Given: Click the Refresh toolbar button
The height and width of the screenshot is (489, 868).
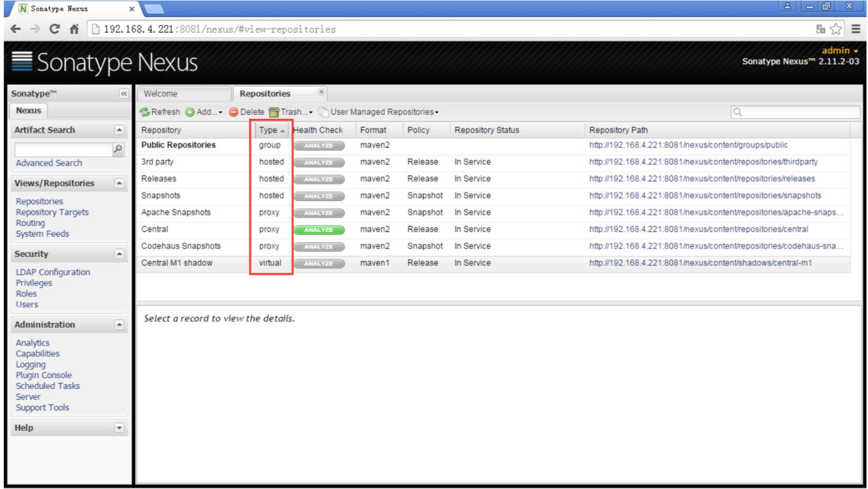Looking at the screenshot, I should click(x=160, y=112).
